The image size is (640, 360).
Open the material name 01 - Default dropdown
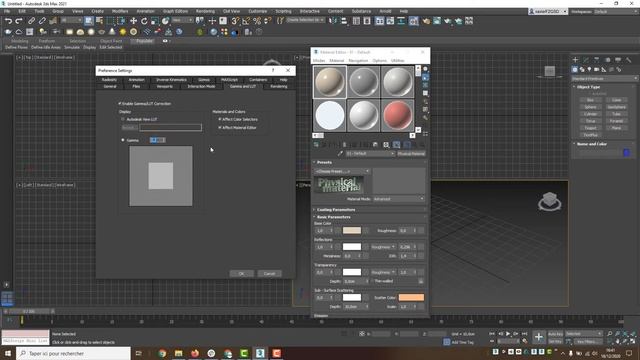370,153
